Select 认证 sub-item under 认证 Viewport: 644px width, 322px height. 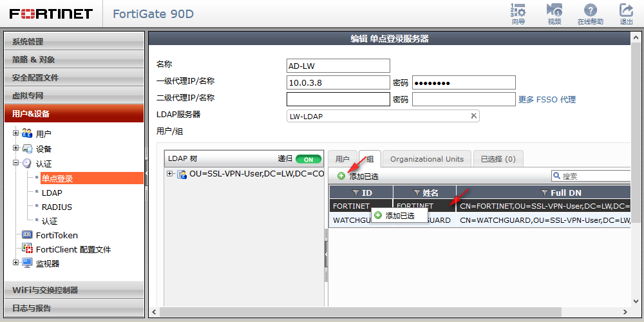point(50,222)
